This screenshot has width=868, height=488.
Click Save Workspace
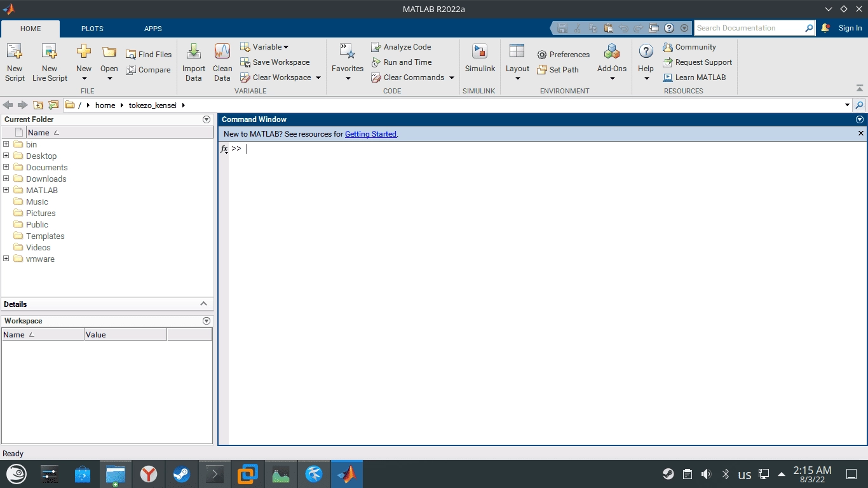click(275, 62)
